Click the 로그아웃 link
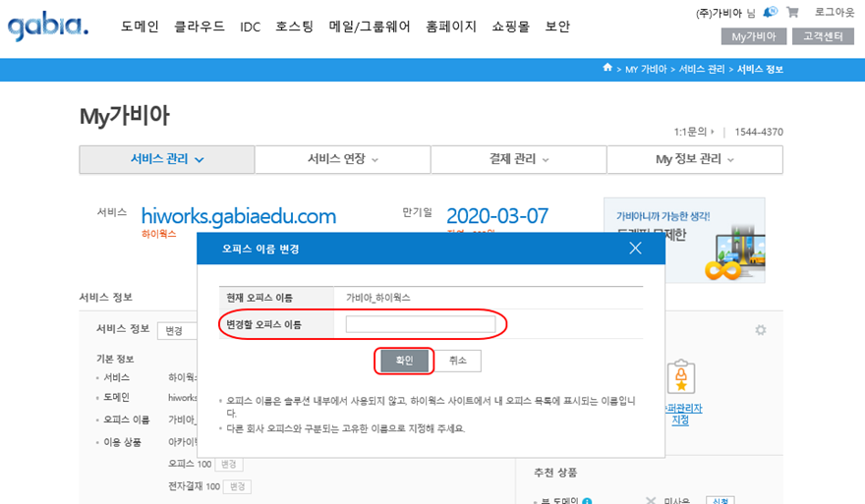Image resolution: width=865 pixels, height=504 pixels. click(x=835, y=12)
